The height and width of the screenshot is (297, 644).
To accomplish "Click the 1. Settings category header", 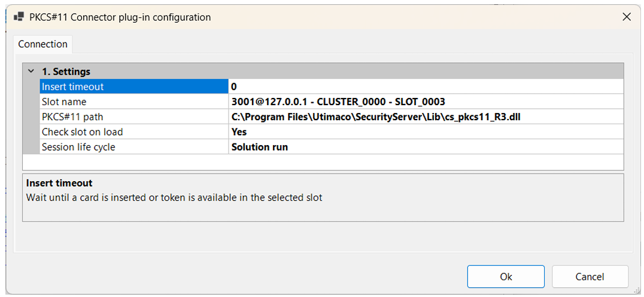I will 66,71.
